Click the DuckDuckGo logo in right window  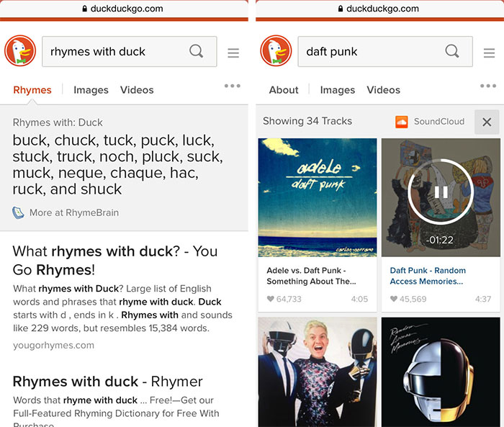click(276, 51)
